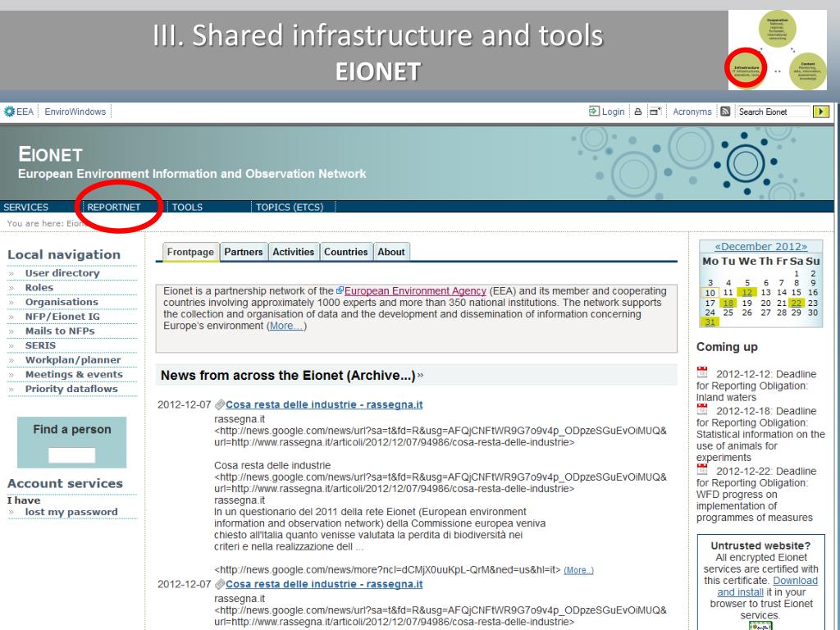Screen dimensions: 840x630
Task: Open Workplan/planner navigation link
Action: (73, 360)
